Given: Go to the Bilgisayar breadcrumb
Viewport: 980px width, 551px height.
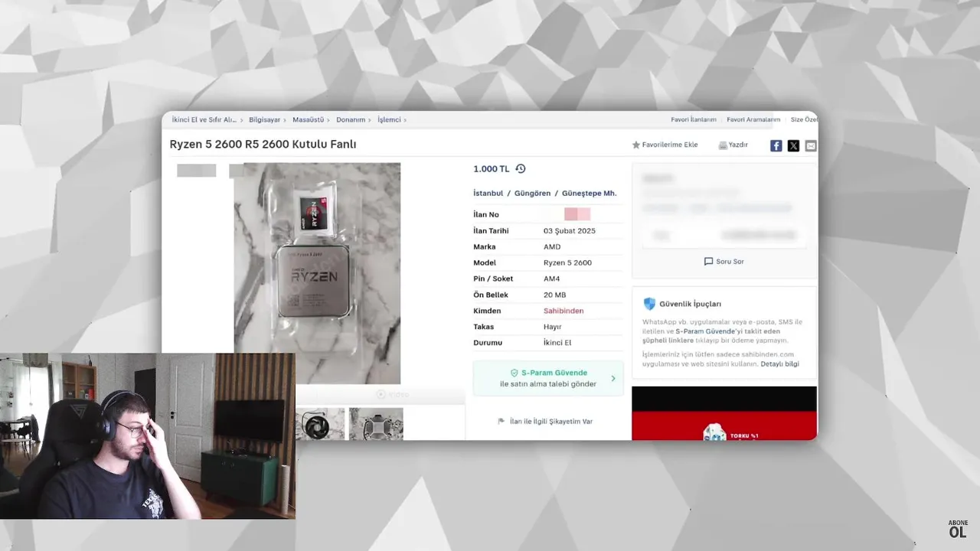Looking at the screenshot, I should coord(265,120).
